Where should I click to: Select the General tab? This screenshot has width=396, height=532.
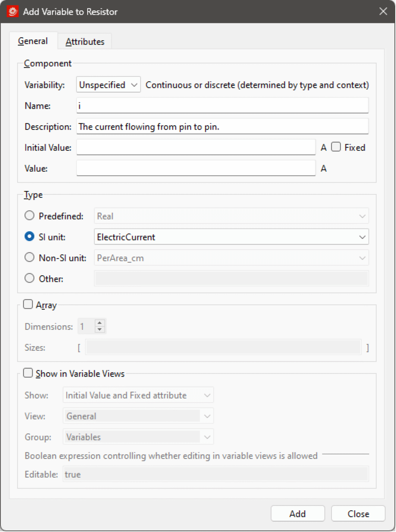tap(33, 41)
